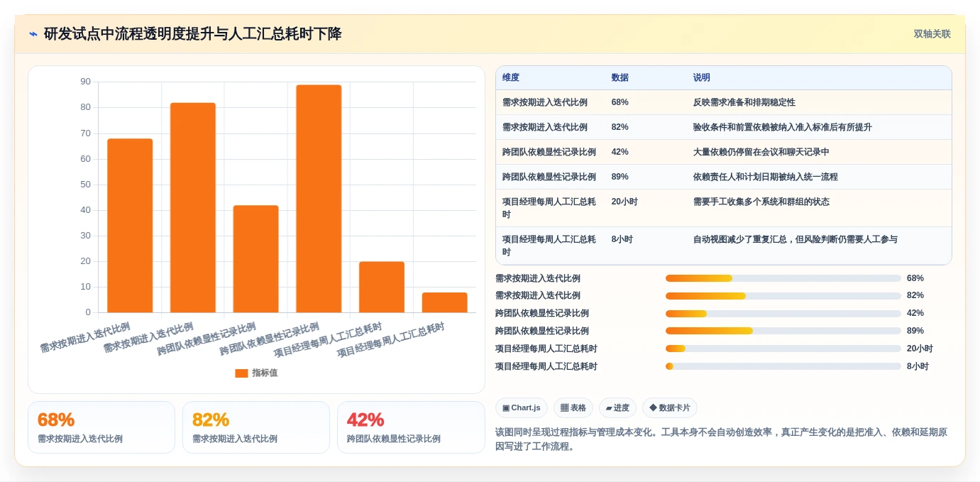Click the 20小时 progress bar
The image size is (980, 482).
783,349
